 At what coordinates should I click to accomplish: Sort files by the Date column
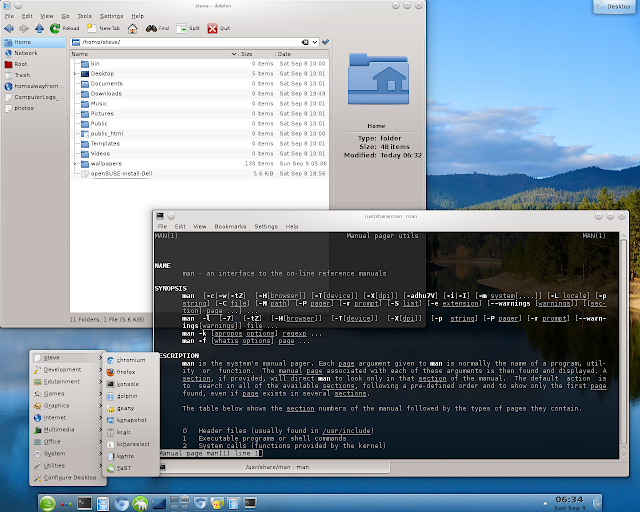[x=302, y=54]
